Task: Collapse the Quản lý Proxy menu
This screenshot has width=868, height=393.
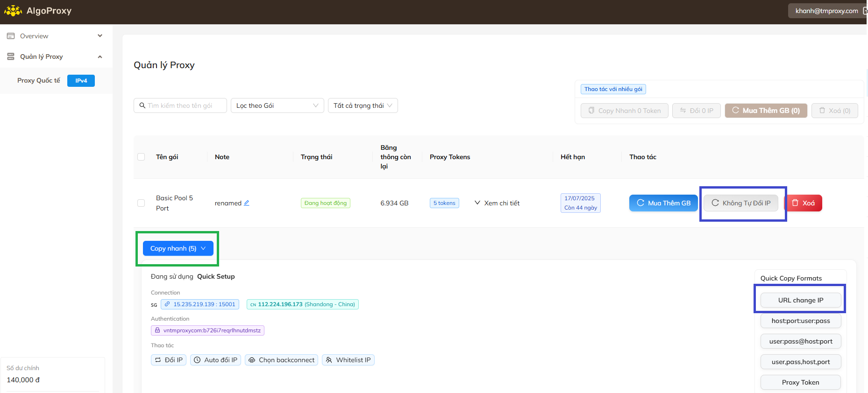Action: click(100, 56)
